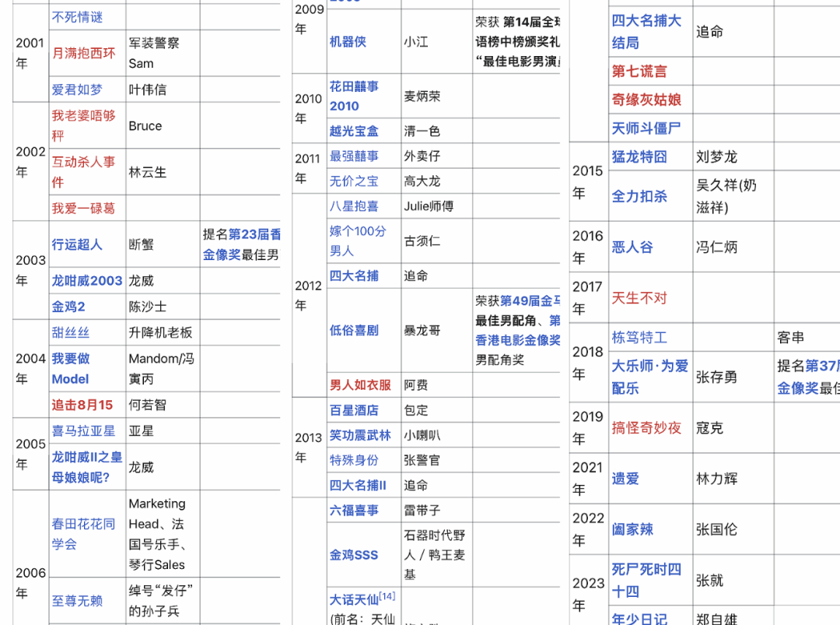Open the 猛龙特囧 link
The image size is (840, 625).
point(639,156)
